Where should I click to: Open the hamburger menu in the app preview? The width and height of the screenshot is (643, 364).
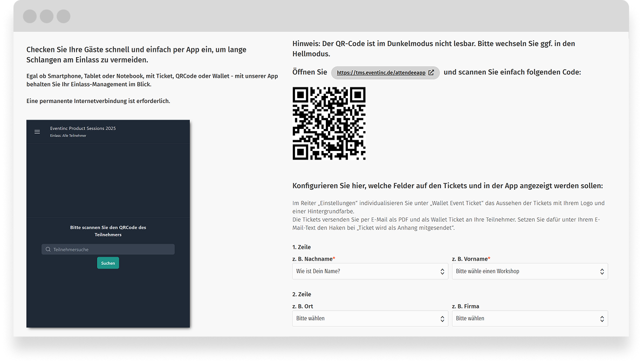(x=37, y=132)
